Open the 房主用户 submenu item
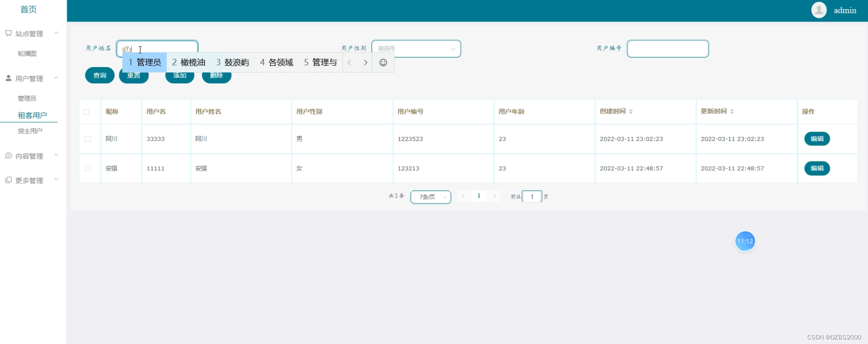Image resolution: width=868 pixels, height=344 pixels. pos(30,131)
